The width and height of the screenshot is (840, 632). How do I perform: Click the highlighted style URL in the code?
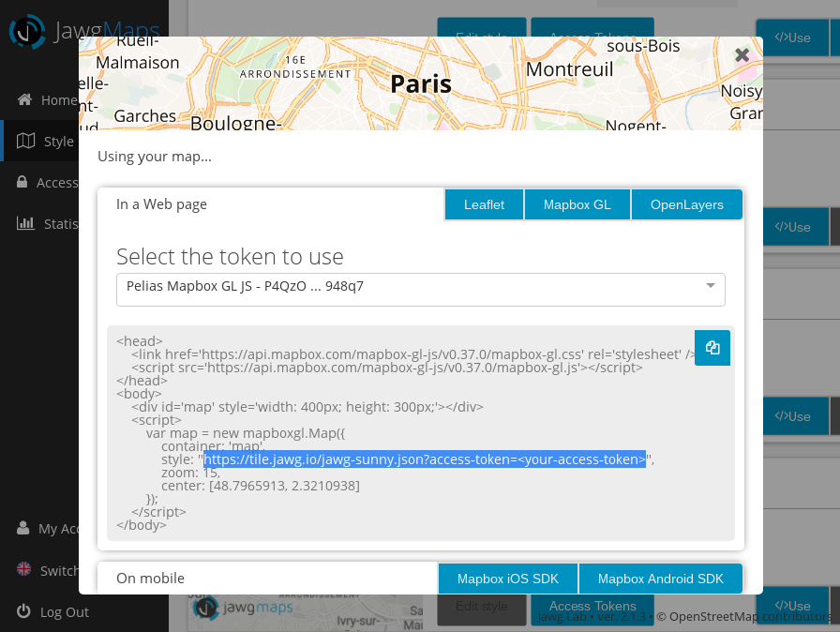pyautogui.click(x=423, y=459)
